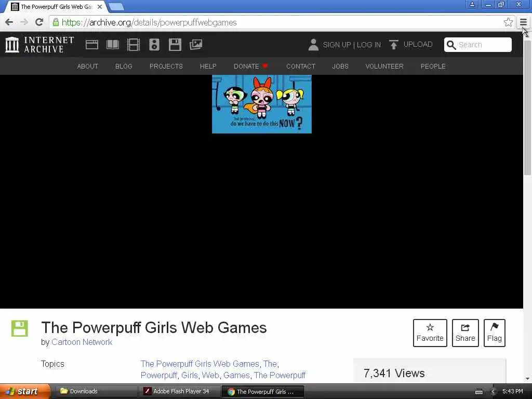The image size is (532, 399).
Task: Click the browser forward arrow
Action: pyautogui.click(x=24, y=22)
